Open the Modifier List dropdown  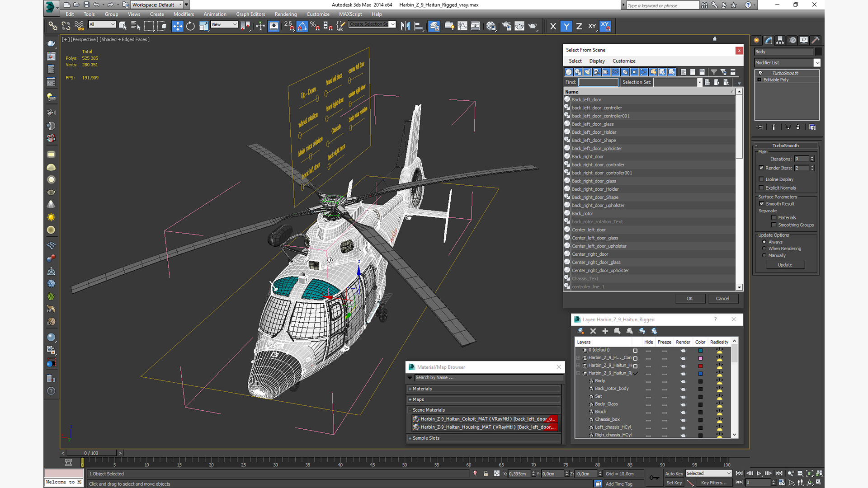point(787,63)
